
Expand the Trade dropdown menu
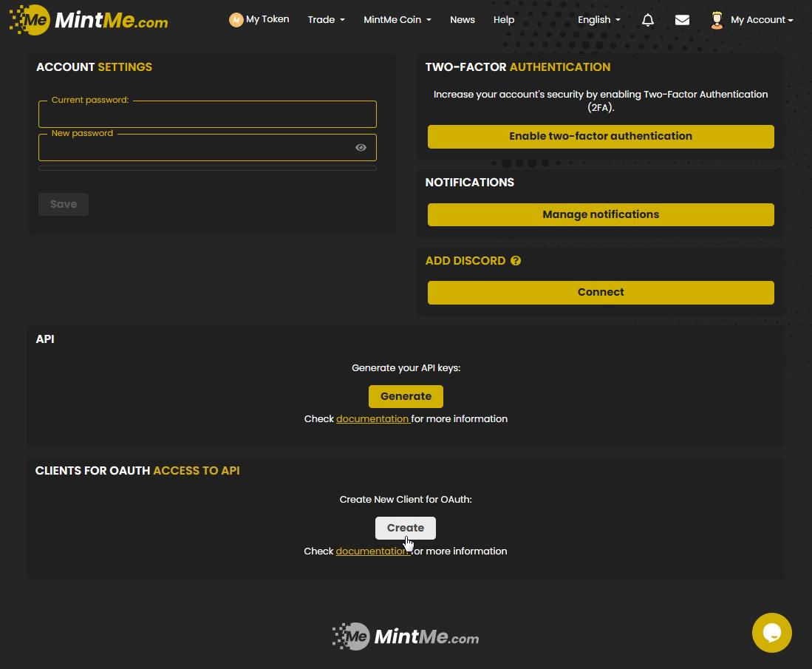[x=326, y=20]
